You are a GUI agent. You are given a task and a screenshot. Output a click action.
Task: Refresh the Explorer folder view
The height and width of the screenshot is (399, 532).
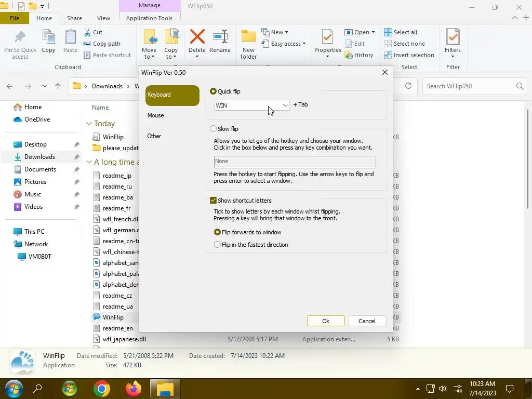tap(408, 86)
